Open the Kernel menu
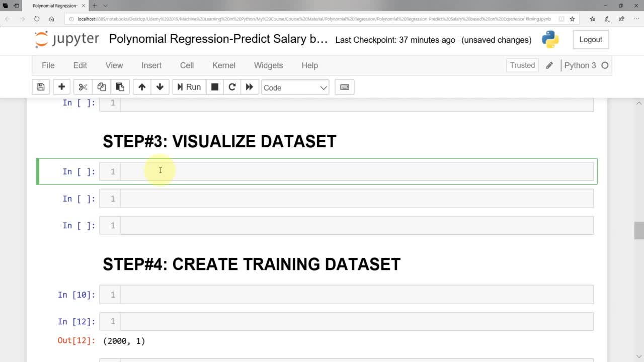The height and width of the screenshot is (362, 644). pyautogui.click(x=223, y=65)
